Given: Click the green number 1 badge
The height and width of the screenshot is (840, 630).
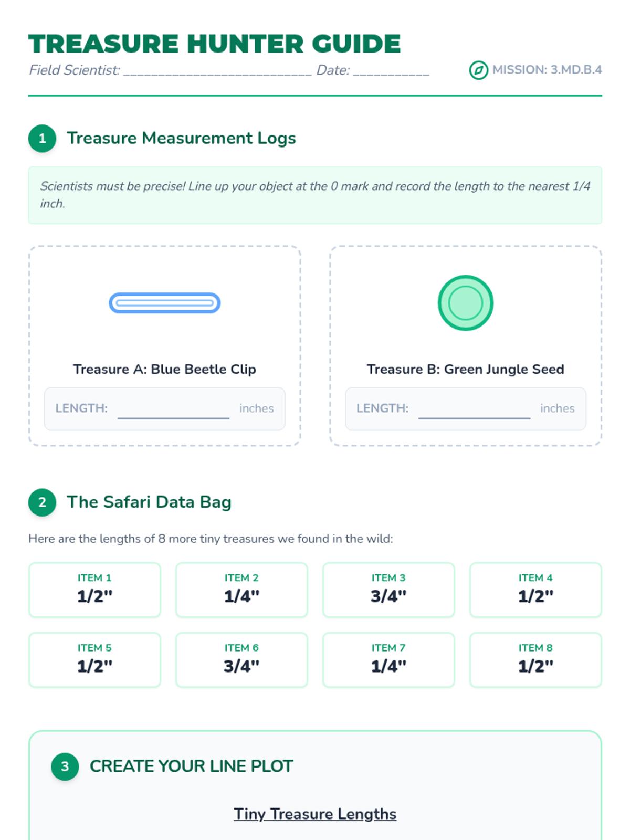Looking at the screenshot, I should [43, 139].
